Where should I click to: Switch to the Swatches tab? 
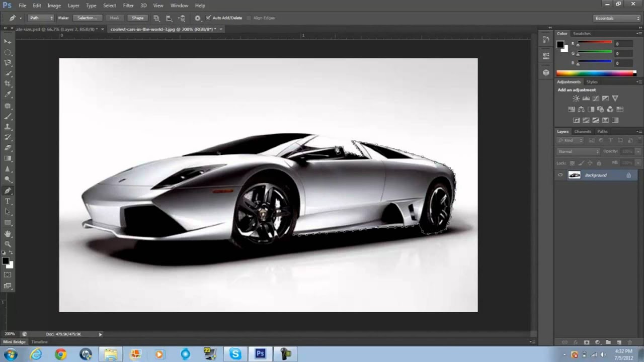582,34
